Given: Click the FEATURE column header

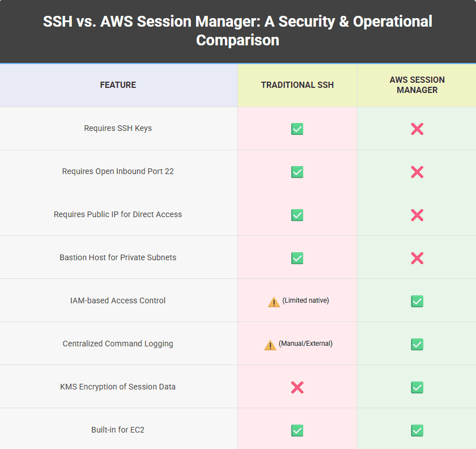Looking at the screenshot, I should (x=118, y=85).
